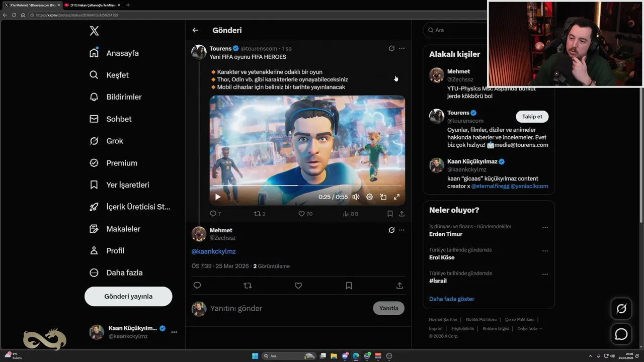Open floating chat bubble button

621,334
